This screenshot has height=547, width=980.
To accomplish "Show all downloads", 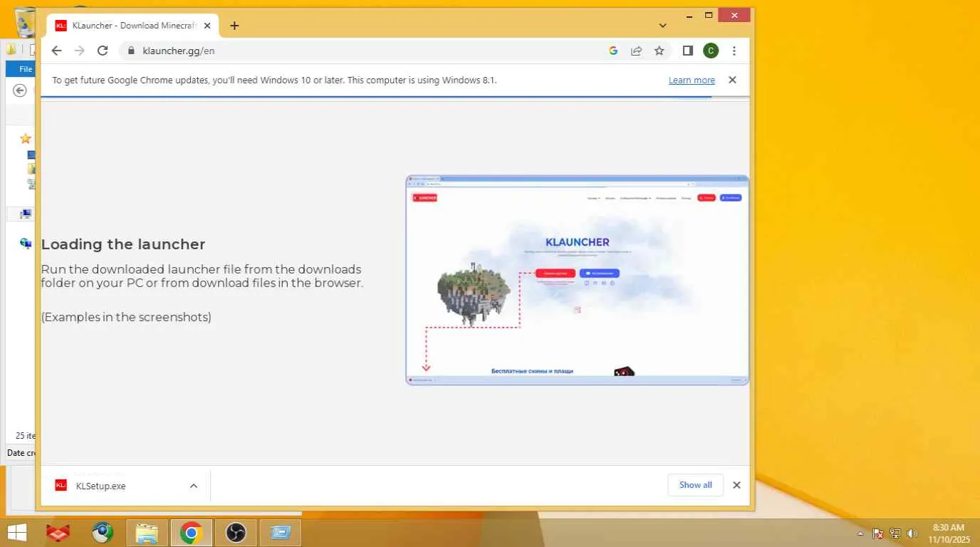I will (x=695, y=485).
